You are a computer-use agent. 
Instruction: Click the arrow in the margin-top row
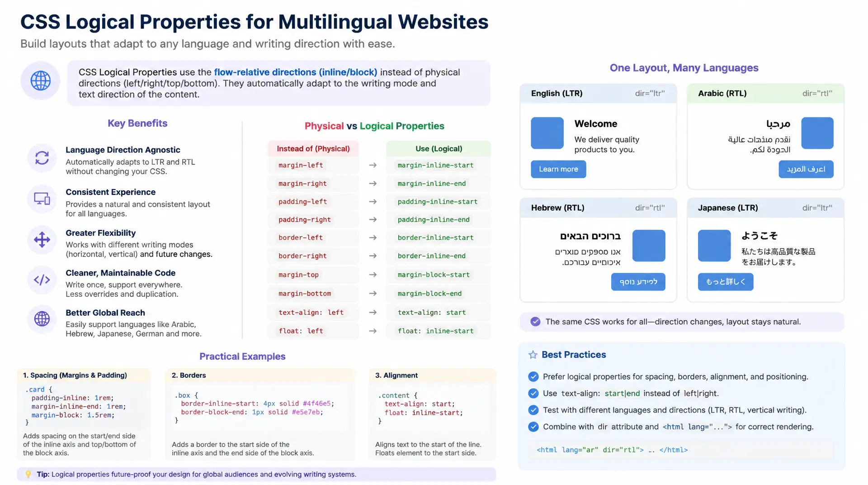pyautogui.click(x=373, y=275)
